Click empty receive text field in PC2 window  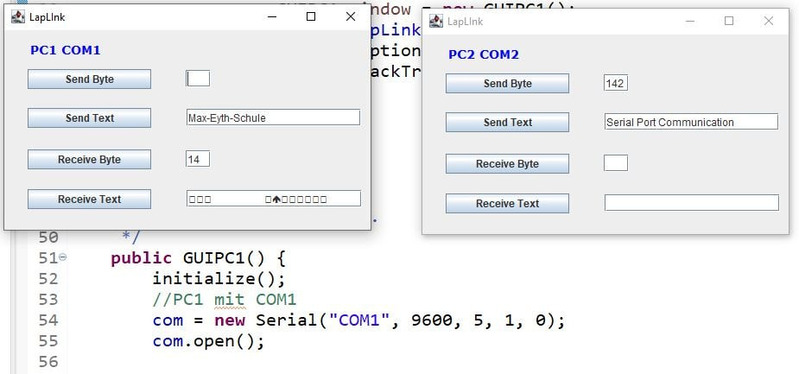point(691,202)
